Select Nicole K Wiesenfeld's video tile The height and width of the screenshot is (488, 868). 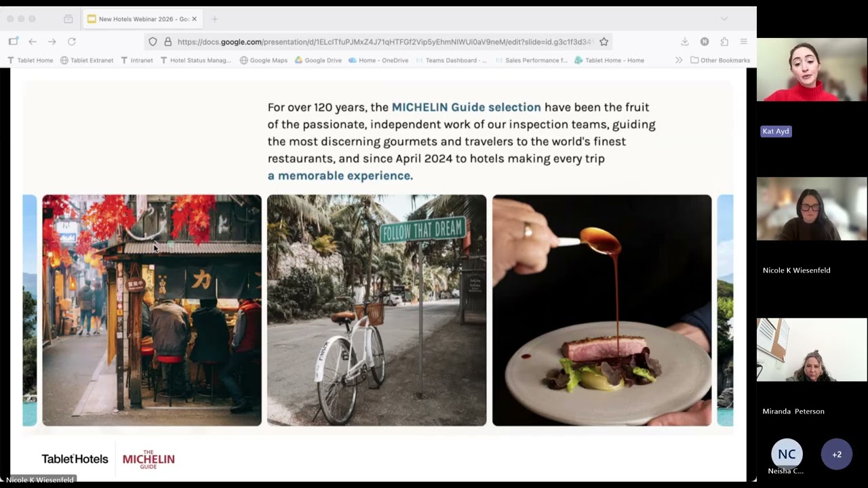[812, 209]
